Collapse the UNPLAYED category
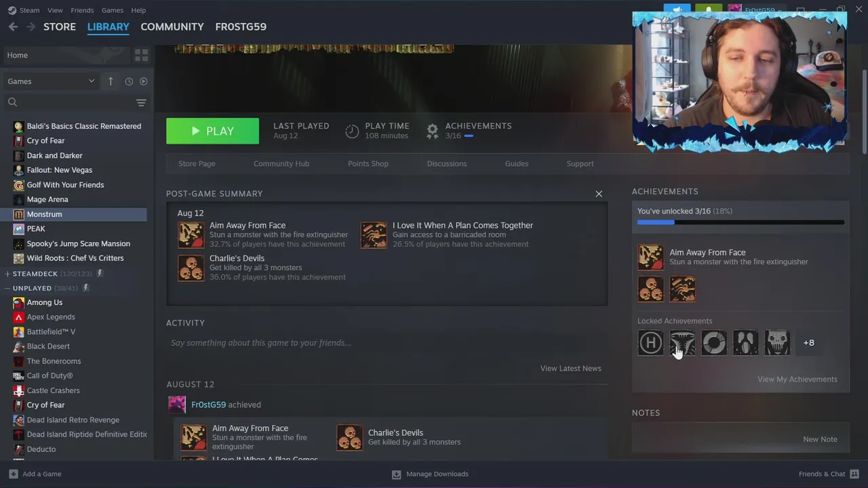The image size is (868, 488). (7, 288)
